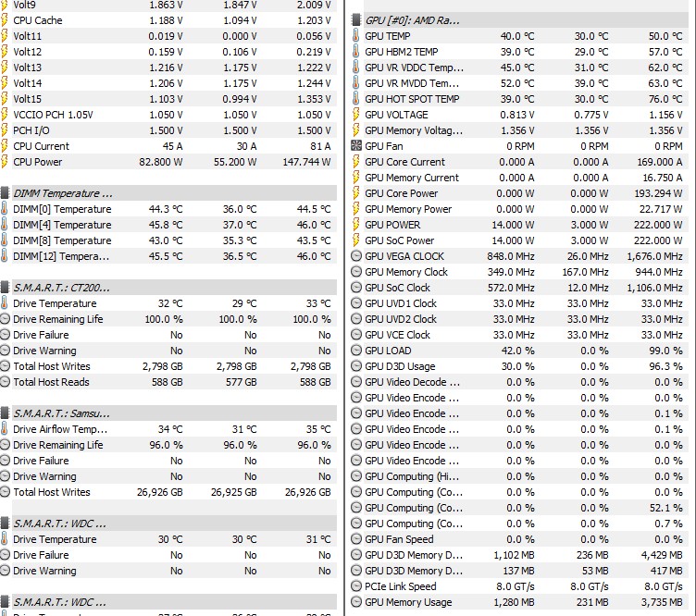The height and width of the screenshot is (616, 696).
Task: Click the thermometer icon next to GPU HBM2 TEMP
Action: point(355,52)
